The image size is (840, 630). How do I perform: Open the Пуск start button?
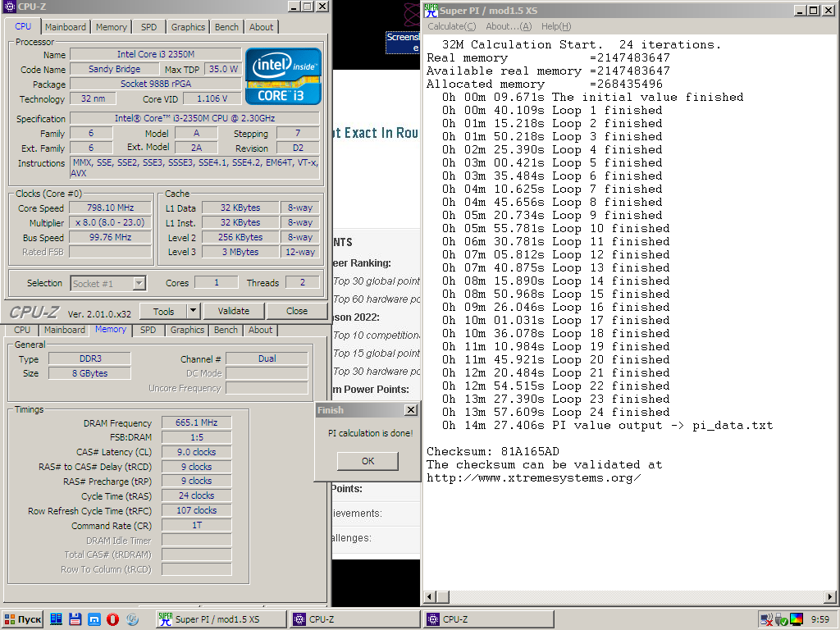click(22, 619)
